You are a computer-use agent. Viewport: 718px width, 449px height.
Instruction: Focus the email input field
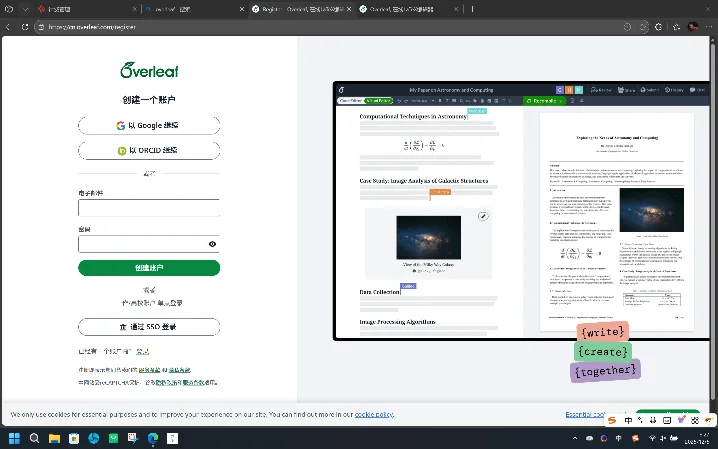[x=149, y=208]
